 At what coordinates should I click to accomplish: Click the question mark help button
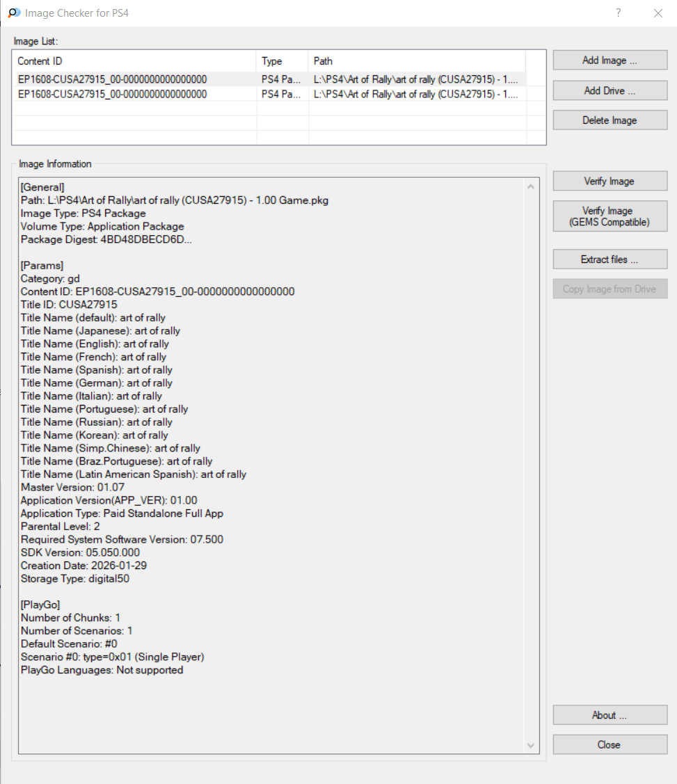coord(618,13)
